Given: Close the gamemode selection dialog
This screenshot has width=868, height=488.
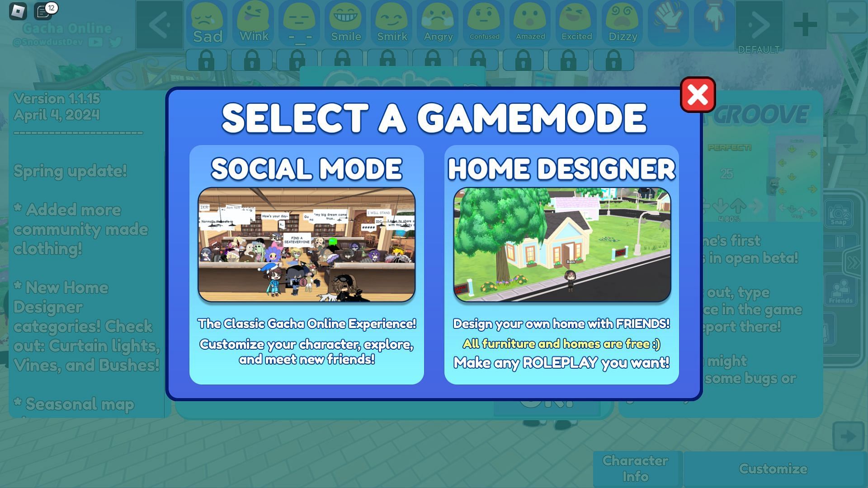Looking at the screenshot, I should (x=698, y=94).
